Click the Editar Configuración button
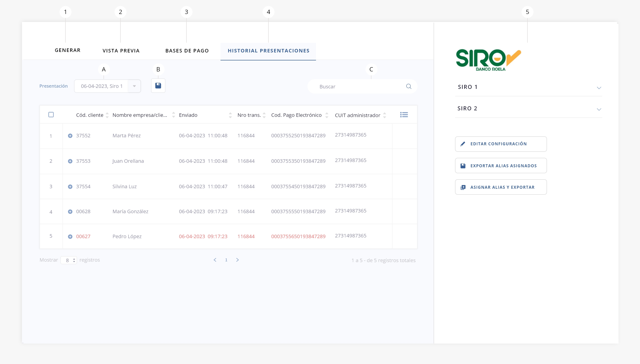Image resolution: width=640 pixels, height=364 pixels. coord(500,144)
